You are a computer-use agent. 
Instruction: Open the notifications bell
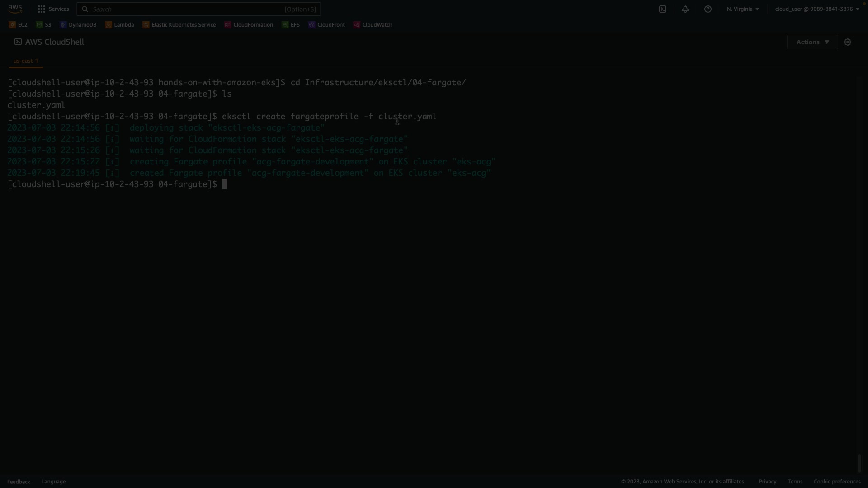click(x=685, y=9)
